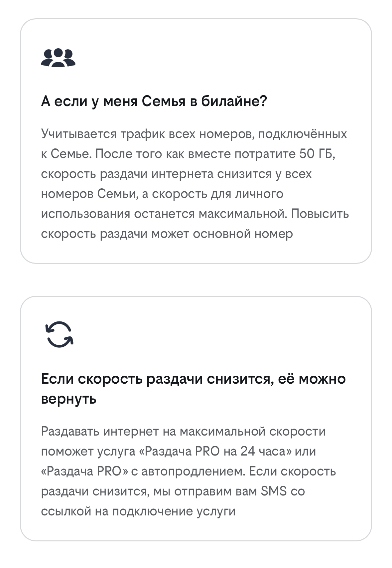Click the word "Повысить" in the first card
Screen dimensions: 392x568
(x=320, y=214)
